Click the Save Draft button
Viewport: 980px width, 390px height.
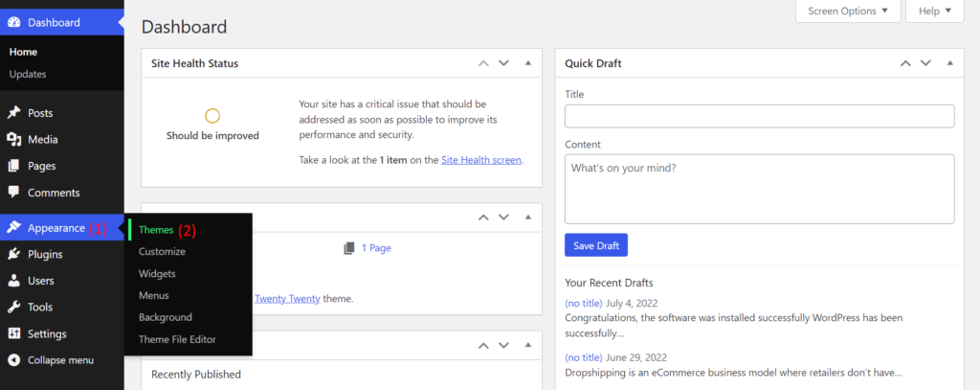[x=596, y=245]
